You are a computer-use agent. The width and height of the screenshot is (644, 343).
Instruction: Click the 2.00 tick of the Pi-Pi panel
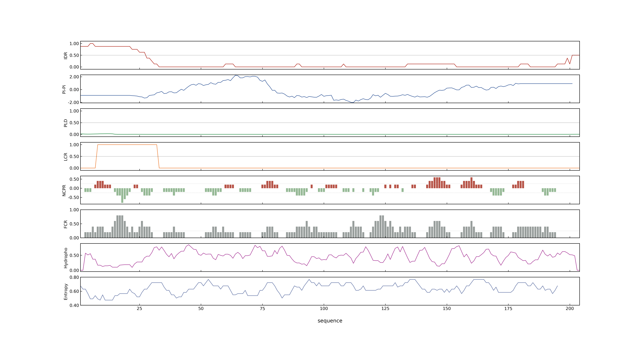coord(74,77)
